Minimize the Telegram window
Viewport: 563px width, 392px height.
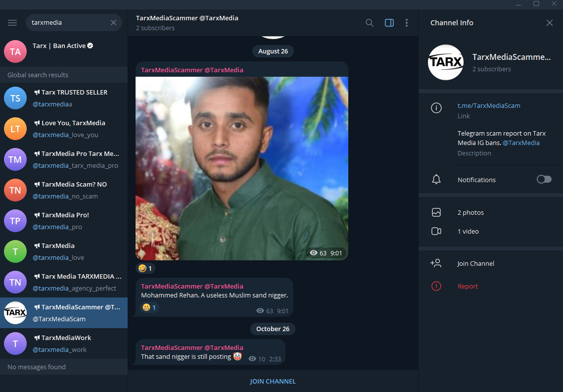518,4
